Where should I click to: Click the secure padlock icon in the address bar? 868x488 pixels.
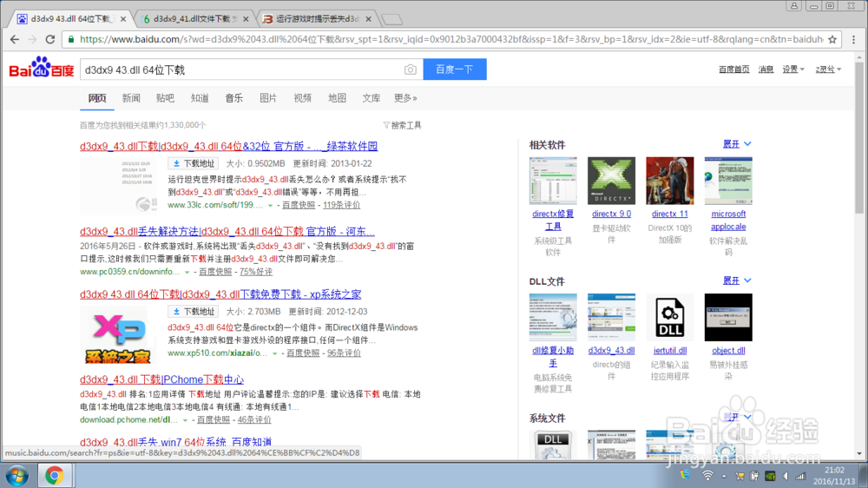[71, 39]
